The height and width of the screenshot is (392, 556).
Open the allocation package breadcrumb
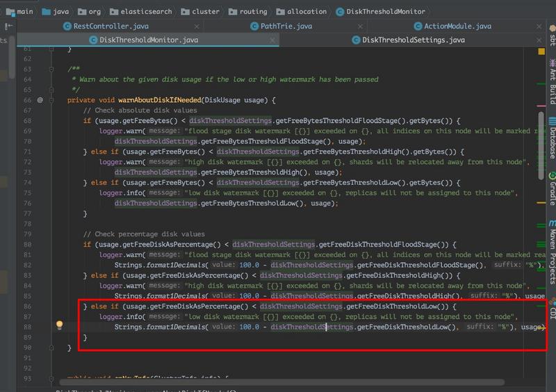click(302, 12)
